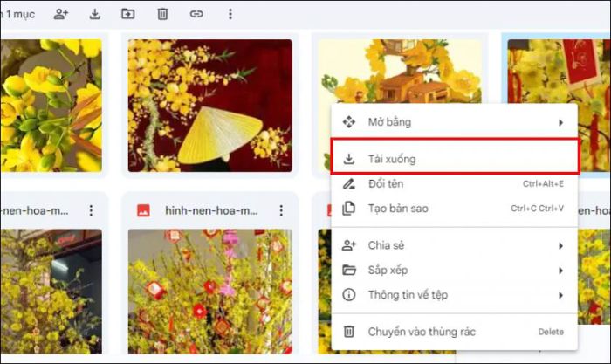Expand the Sắp xếp submenu arrow
611x364 pixels.
point(560,271)
